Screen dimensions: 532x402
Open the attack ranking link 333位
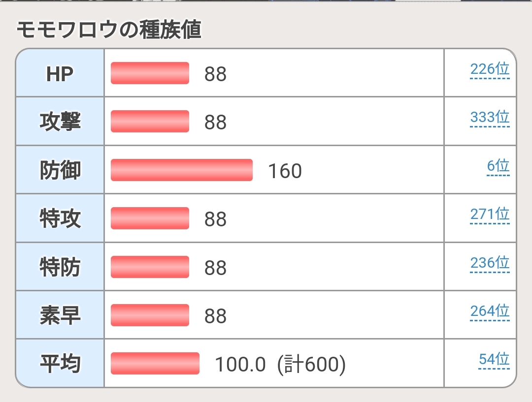(x=490, y=118)
